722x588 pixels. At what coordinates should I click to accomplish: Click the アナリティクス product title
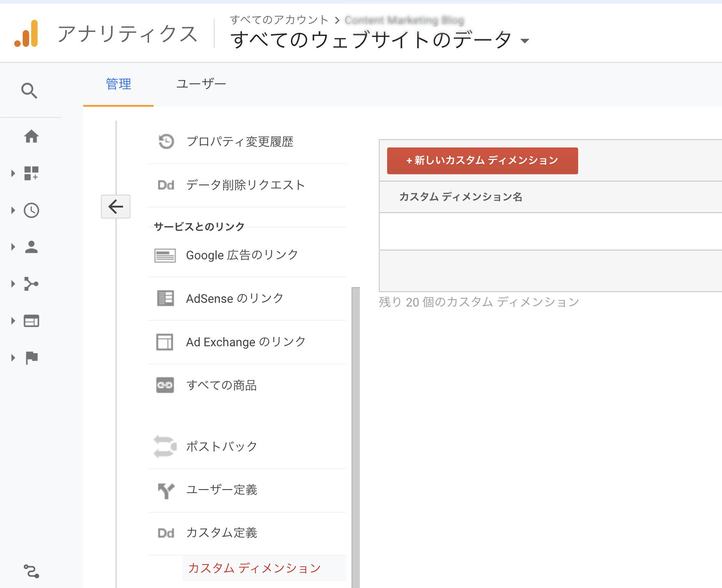tap(128, 34)
